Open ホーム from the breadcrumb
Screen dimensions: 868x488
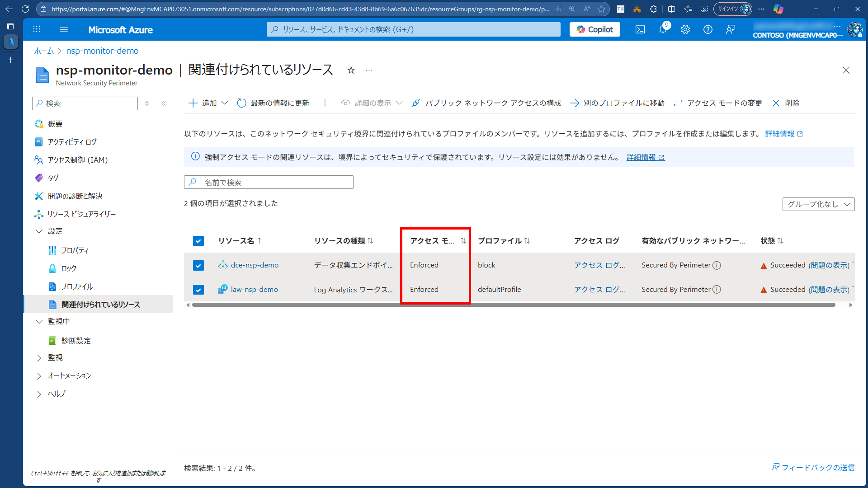pyautogui.click(x=43, y=51)
